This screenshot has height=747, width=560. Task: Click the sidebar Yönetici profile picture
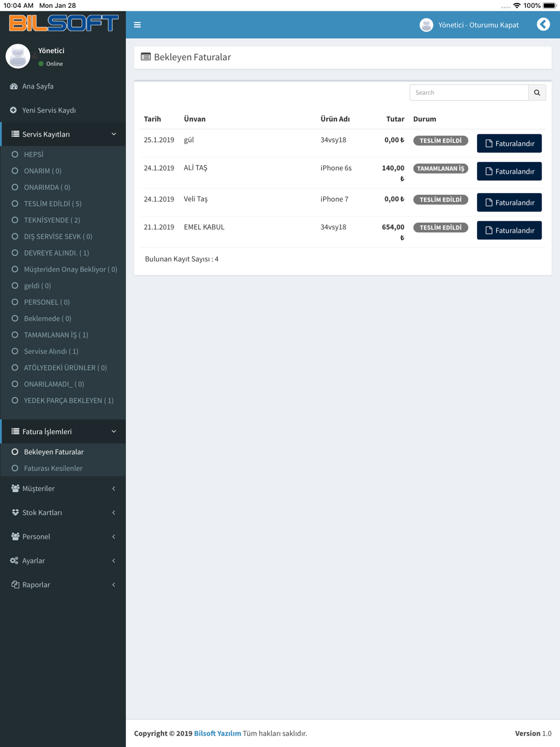tap(18, 56)
